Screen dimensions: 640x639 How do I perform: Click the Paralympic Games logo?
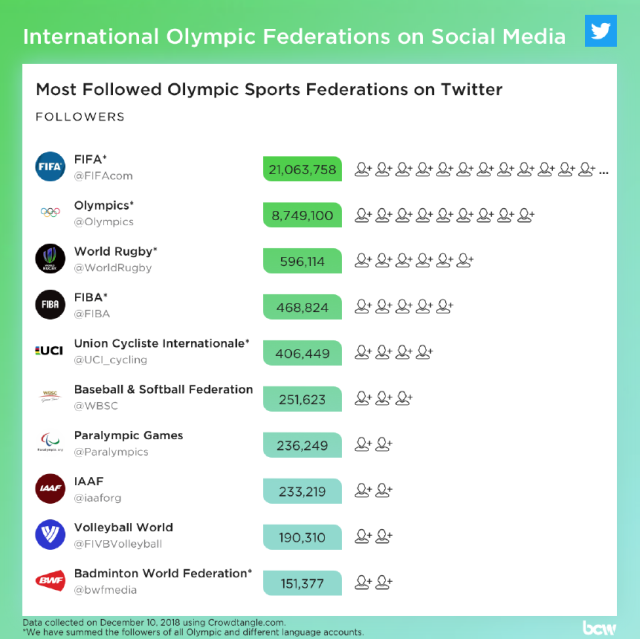50,443
